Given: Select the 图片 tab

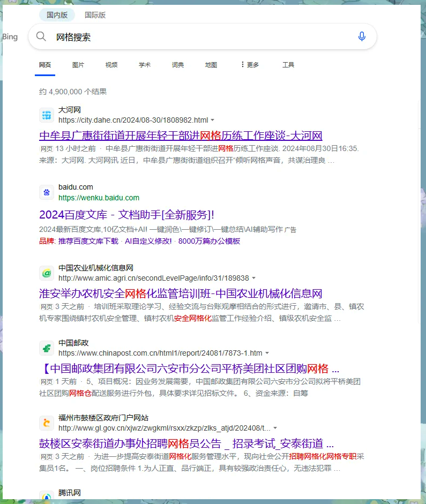Looking at the screenshot, I should tap(78, 65).
